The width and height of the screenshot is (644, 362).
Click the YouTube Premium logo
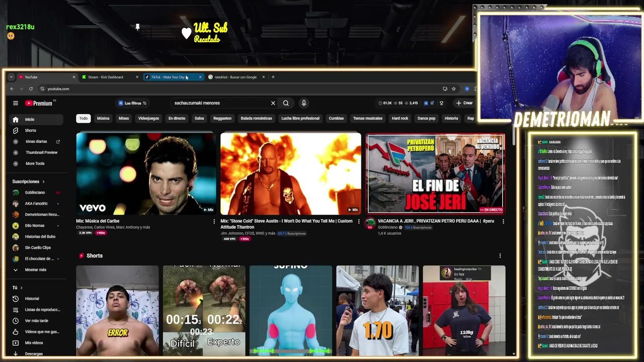pyautogui.click(x=39, y=103)
